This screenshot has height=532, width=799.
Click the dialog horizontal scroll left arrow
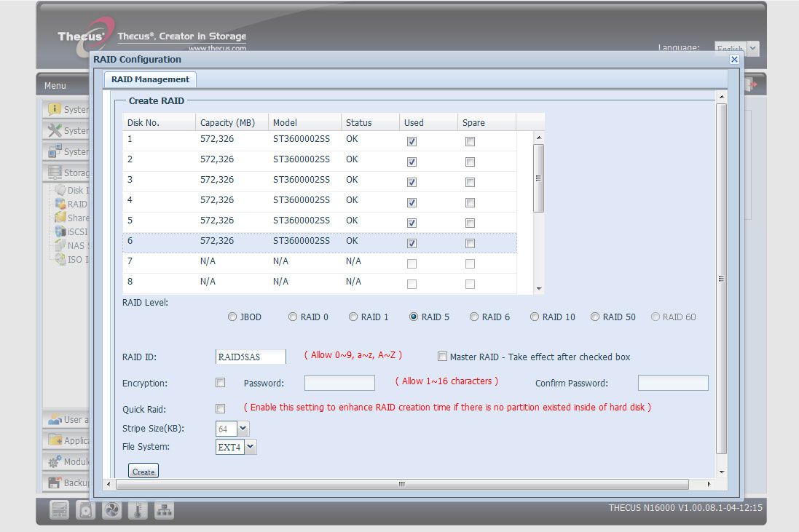[x=108, y=484]
